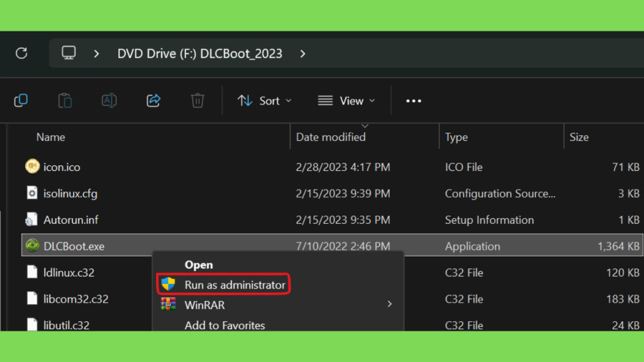Open the Sort dropdown

point(265,101)
